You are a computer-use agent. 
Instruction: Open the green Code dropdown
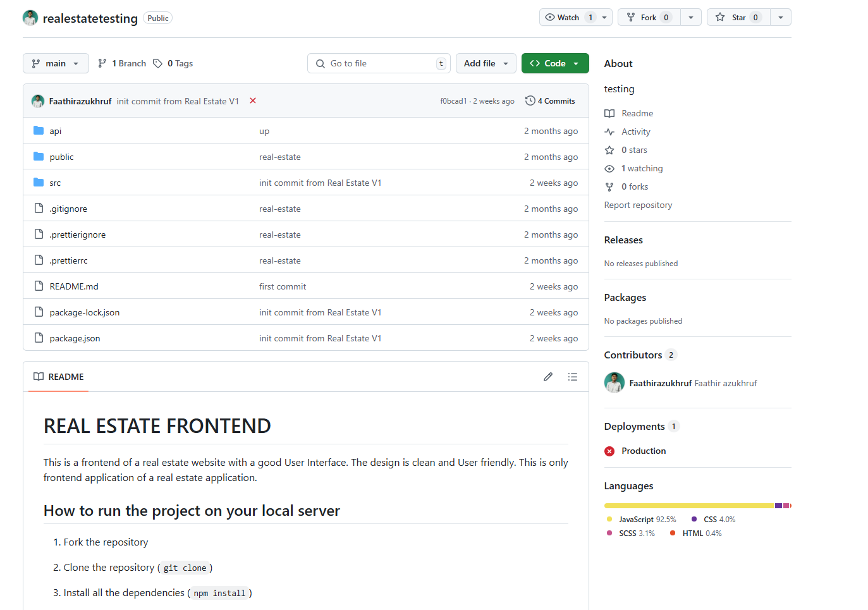tap(555, 63)
